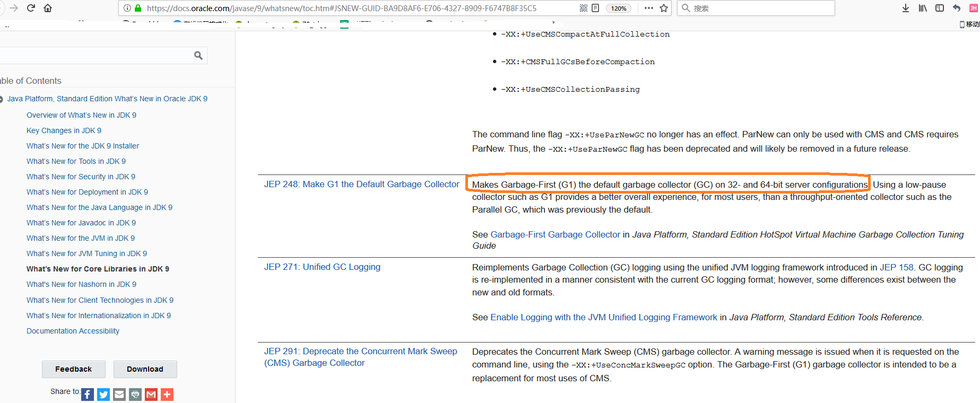The image size is (980, 403).
Task: Open the downloads arrow icon
Action: click(906, 8)
